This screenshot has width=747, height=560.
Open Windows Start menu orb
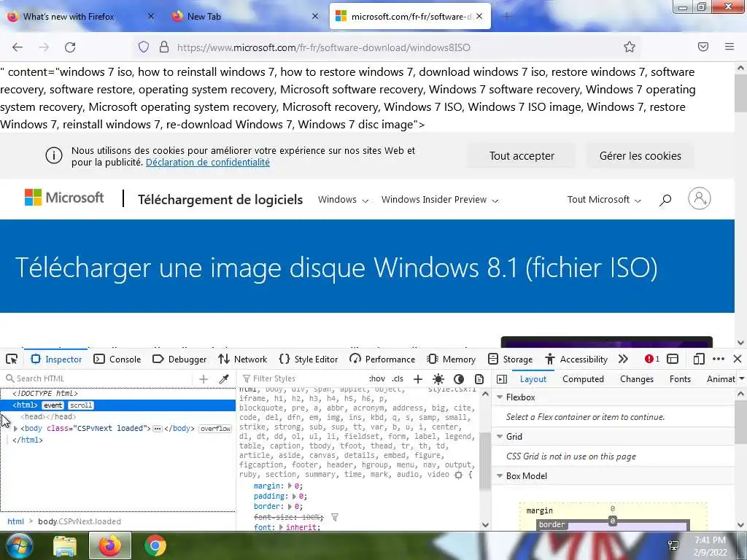(x=19, y=545)
